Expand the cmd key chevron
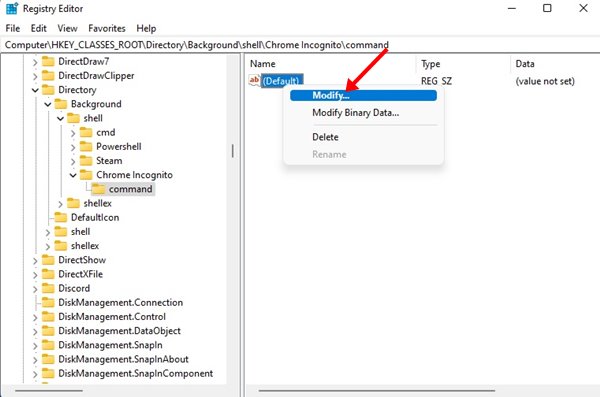This screenshot has height=397, width=600. (73, 133)
